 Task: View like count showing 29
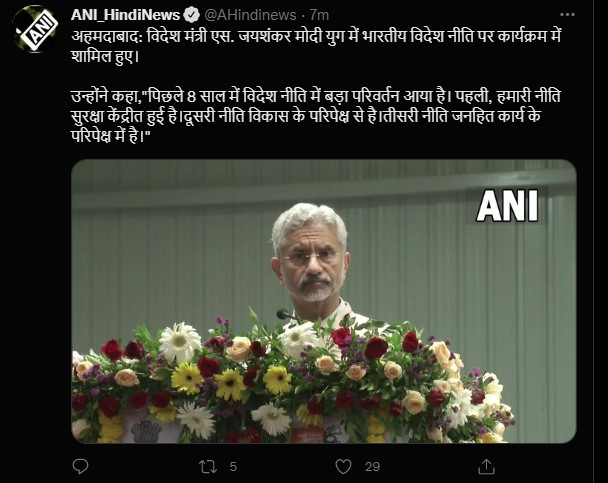coord(372,466)
